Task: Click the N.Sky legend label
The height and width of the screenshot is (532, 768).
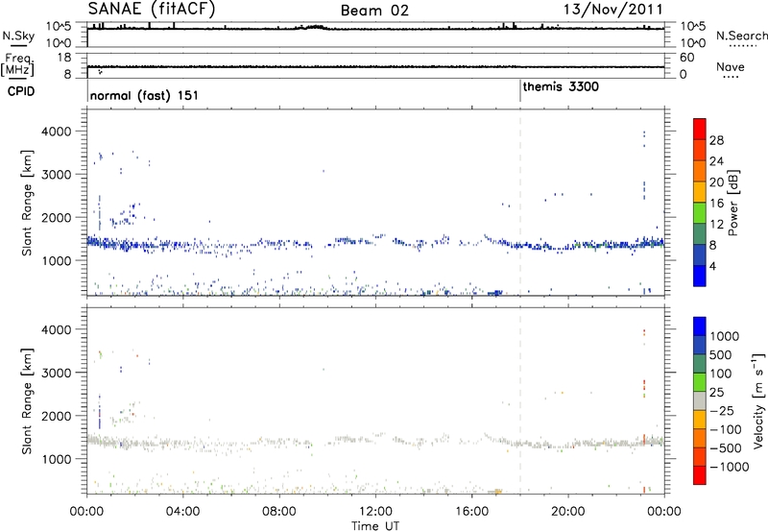Action: pos(18,36)
